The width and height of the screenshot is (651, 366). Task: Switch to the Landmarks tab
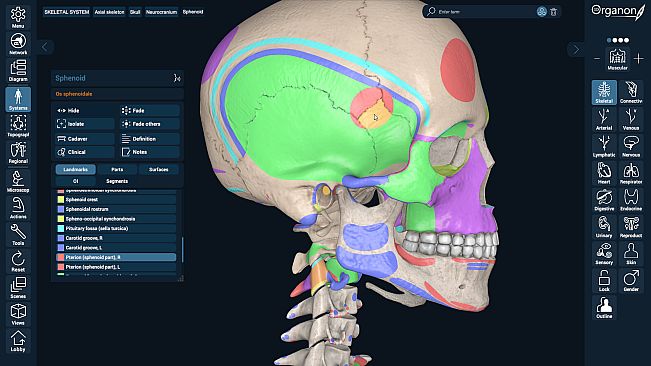(x=76, y=169)
